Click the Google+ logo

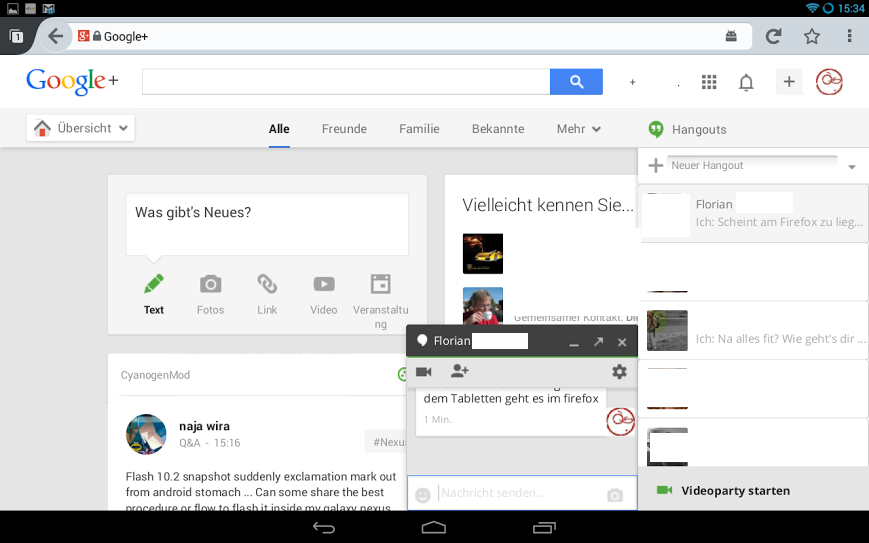coord(72,81)
